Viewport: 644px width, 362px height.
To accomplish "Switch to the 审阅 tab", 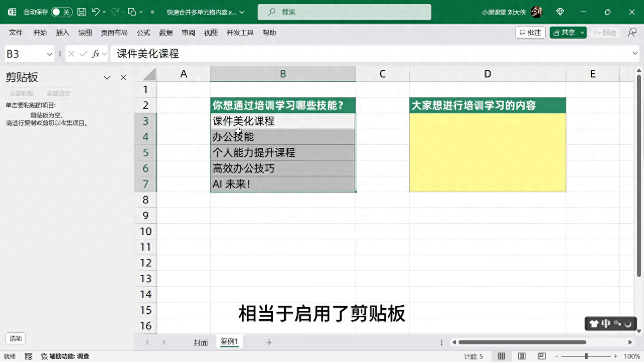I will click(x=189, y=33).
